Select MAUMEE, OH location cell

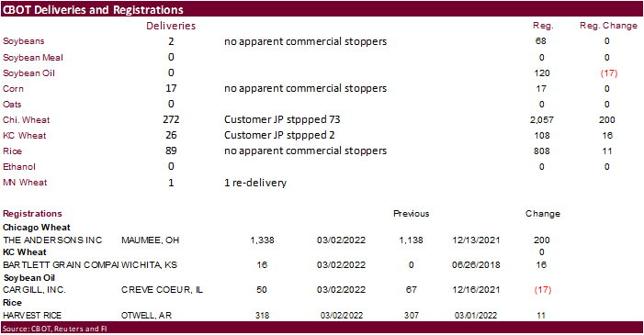[151, 240]
